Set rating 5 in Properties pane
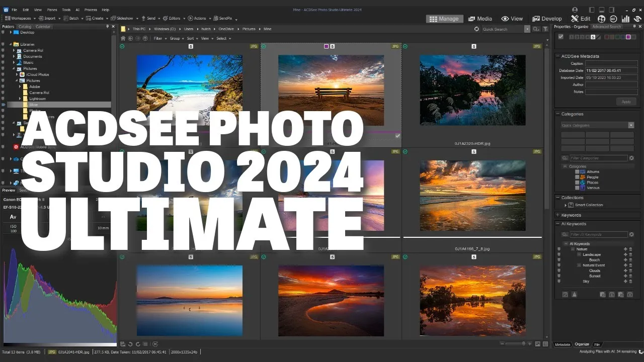This screenshot has height=362, width=644. [593, 37]
